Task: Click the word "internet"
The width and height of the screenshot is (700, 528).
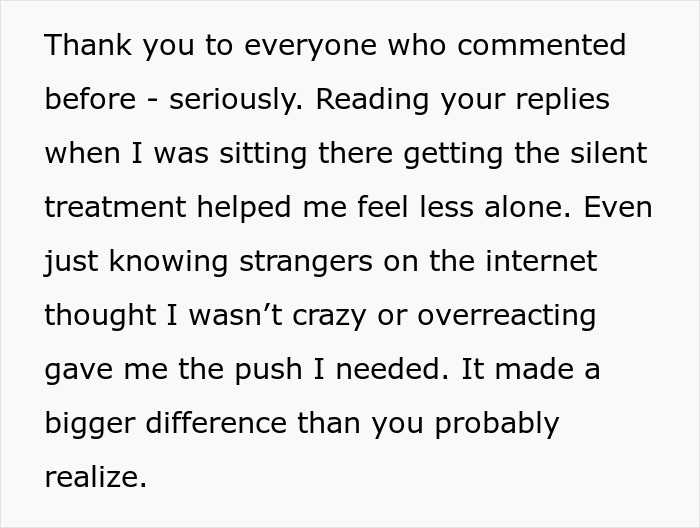Action: (x=541, y=261)
